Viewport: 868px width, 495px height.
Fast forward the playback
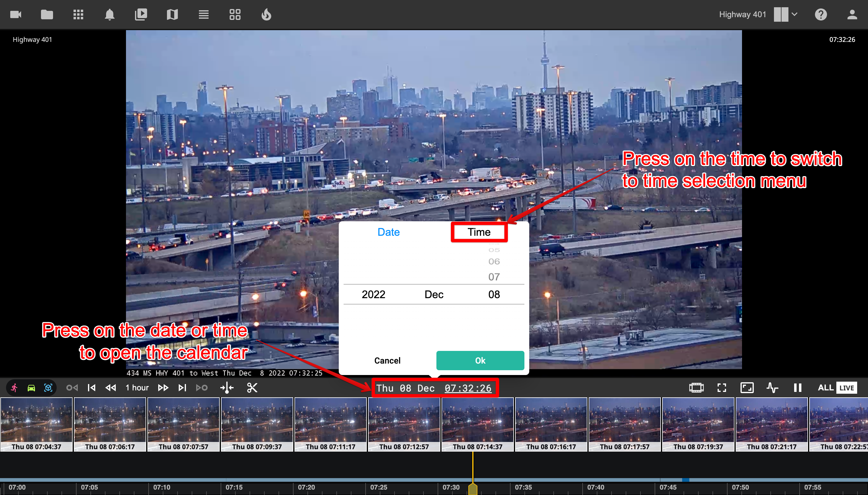[163, 388]
